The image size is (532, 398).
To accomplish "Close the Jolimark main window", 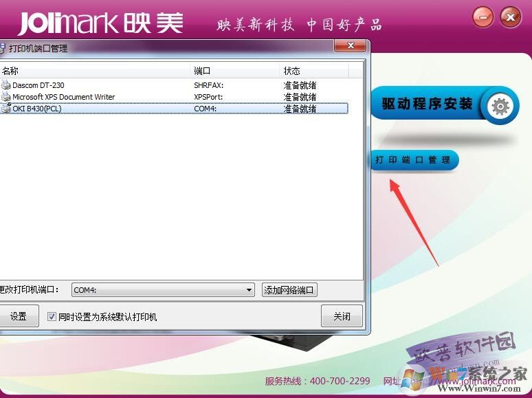I will [511, 16].
